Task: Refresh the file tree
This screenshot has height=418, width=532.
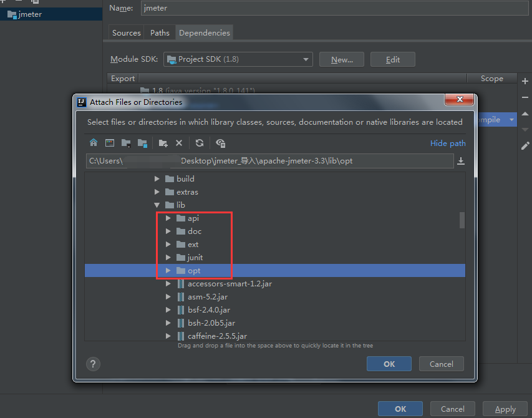Action: tap(200, 143)
